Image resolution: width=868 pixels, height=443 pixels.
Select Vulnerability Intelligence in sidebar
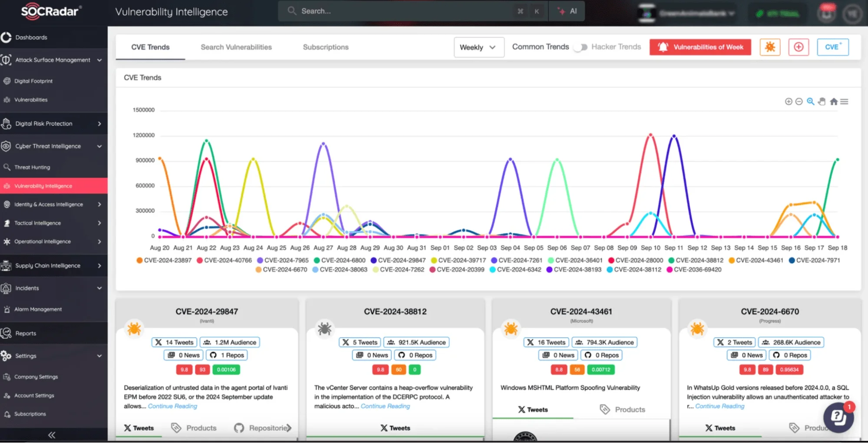point(54,186)
